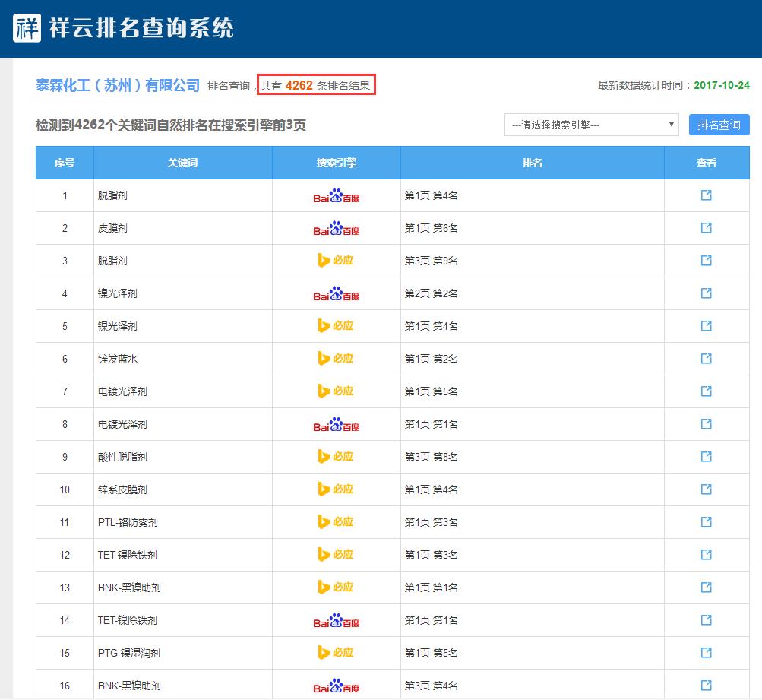
Task: Open view icon for row 12
Action: coord(706,554)
